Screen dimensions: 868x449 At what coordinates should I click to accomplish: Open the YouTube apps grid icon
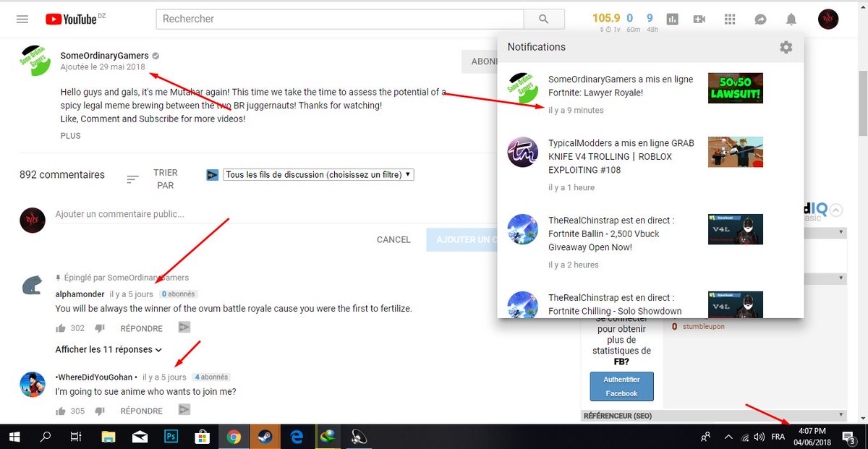(730, 20)
